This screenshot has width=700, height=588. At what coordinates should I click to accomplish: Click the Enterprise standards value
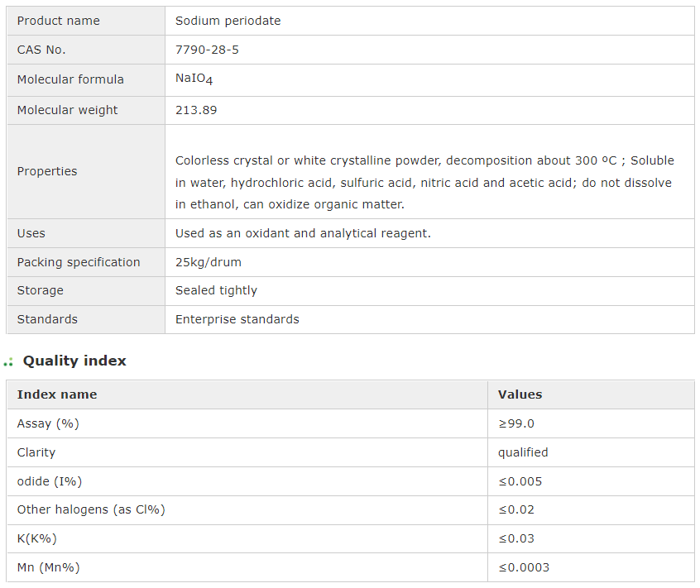237,319
